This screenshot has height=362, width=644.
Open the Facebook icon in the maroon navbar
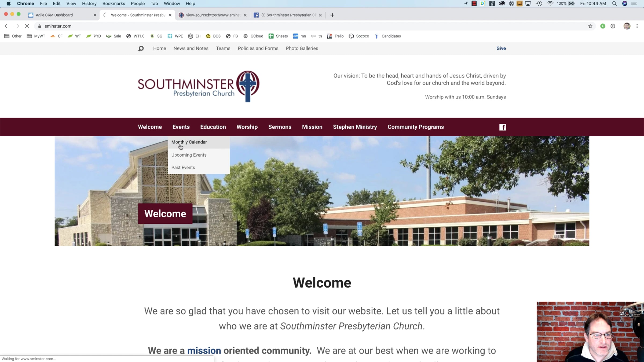coord(503,127)
